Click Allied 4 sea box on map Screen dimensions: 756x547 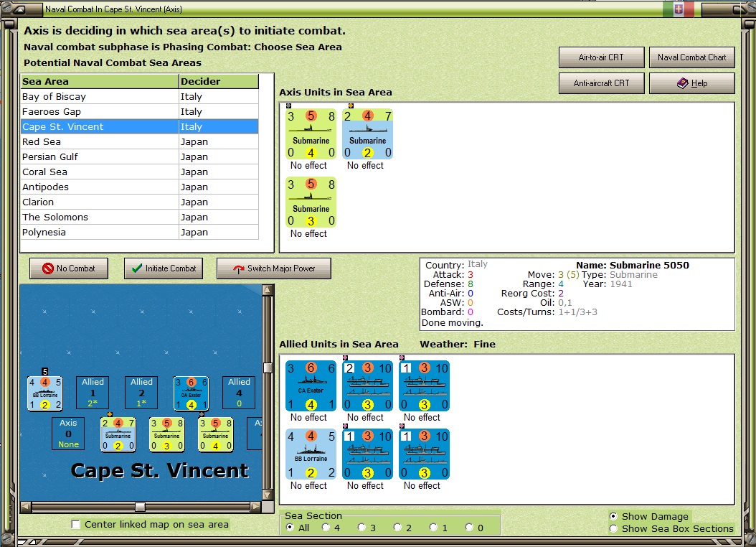click(239, 393)
